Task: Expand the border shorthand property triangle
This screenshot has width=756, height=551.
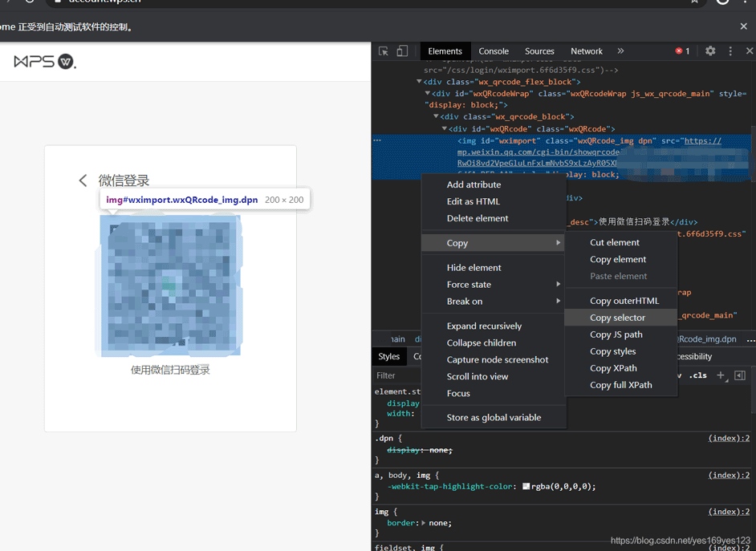Action: click(424, 523)
